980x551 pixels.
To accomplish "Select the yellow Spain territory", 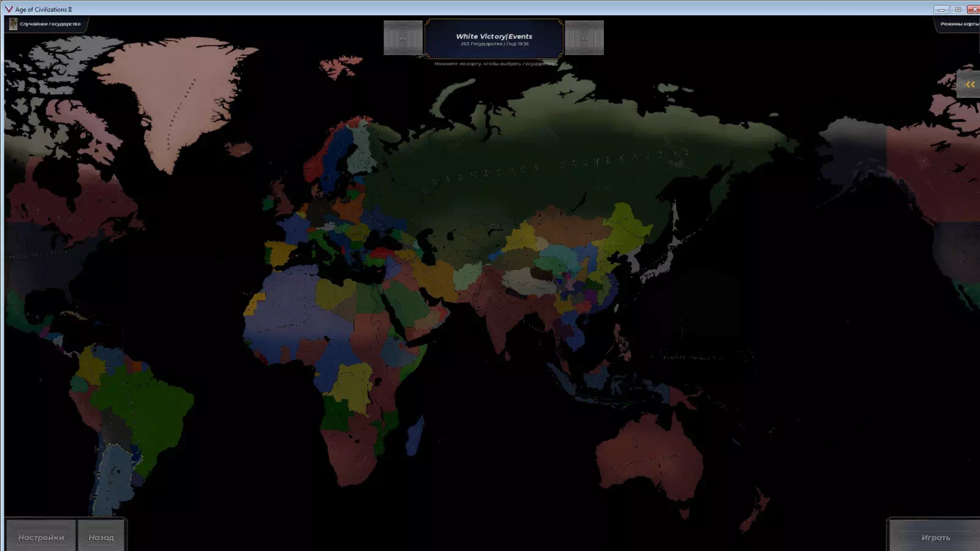I will (280, 254).
